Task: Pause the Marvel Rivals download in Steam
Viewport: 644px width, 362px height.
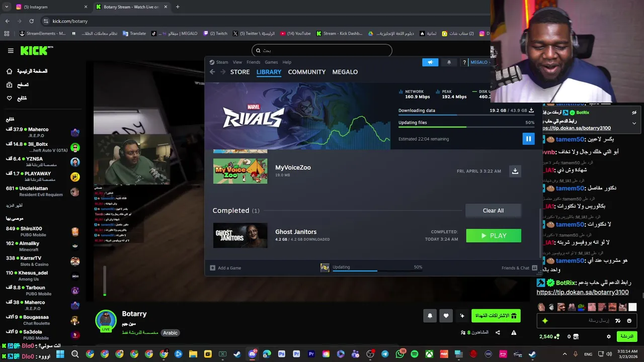Action: click(528, 139)
